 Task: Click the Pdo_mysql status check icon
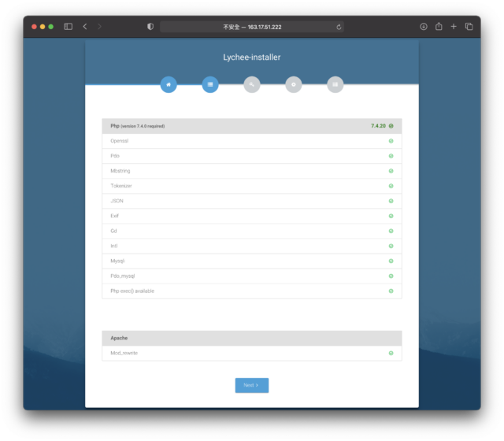(x=391, y=276)
